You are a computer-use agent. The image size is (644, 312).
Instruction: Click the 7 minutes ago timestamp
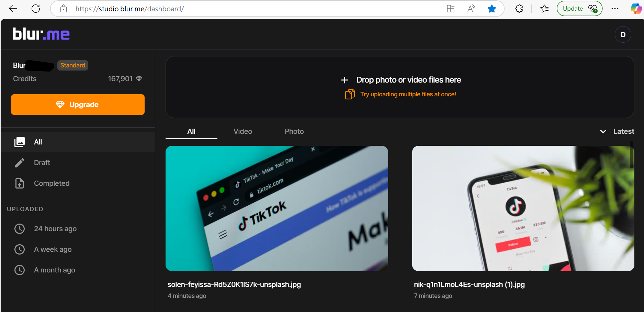pyautogui.click(x=433, y=296)
